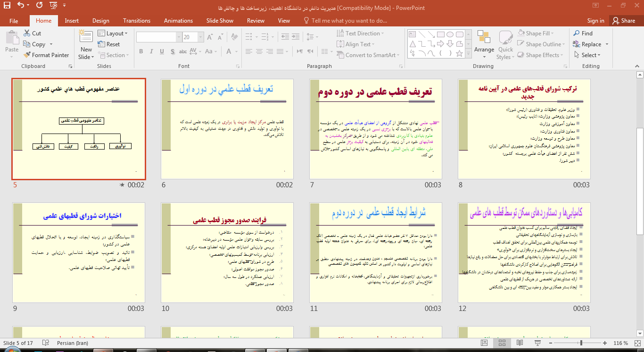Switch to Normal view from status bar
644x352 pixels.
484,343
